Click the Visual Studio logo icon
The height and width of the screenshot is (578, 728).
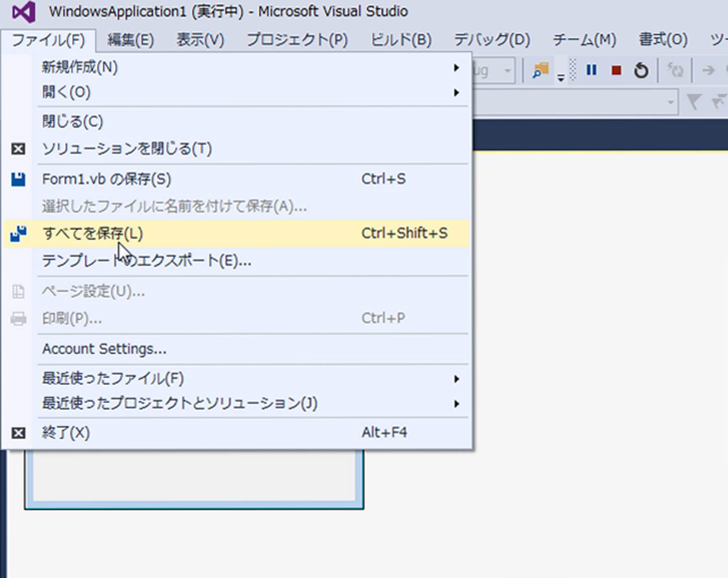click(24, 12)
